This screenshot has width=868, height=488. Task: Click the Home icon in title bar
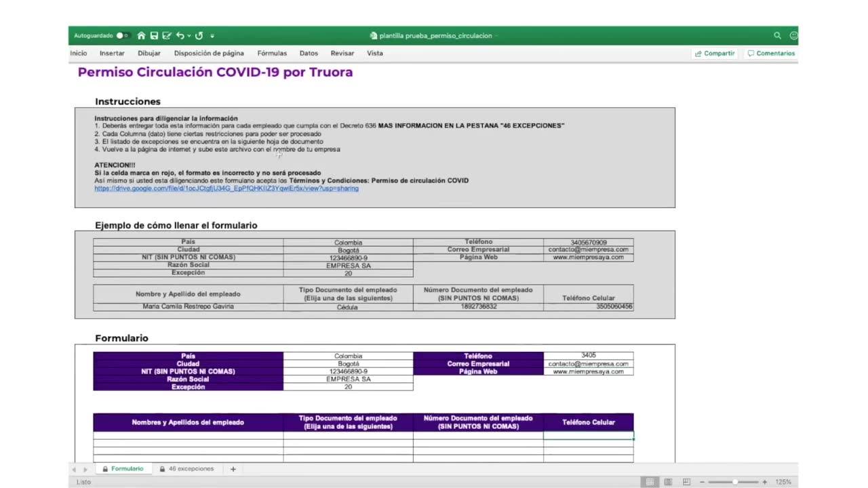click(141, 35)
